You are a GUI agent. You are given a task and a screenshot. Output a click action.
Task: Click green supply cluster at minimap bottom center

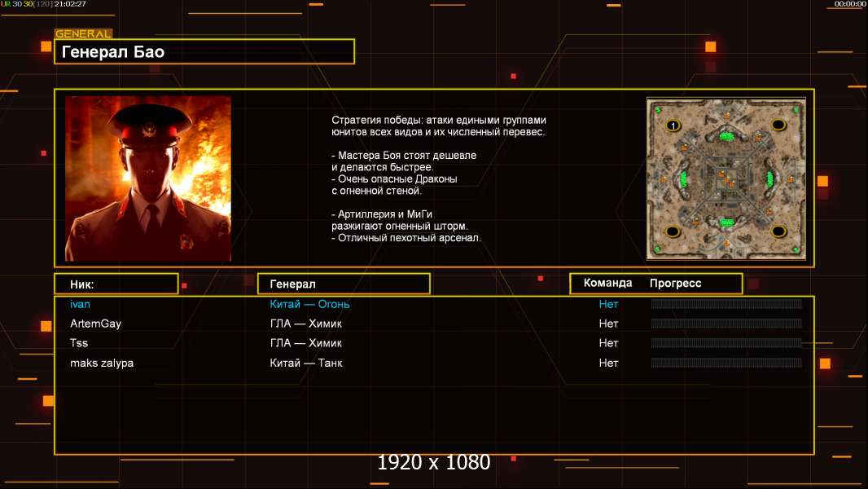click(726, 222)
